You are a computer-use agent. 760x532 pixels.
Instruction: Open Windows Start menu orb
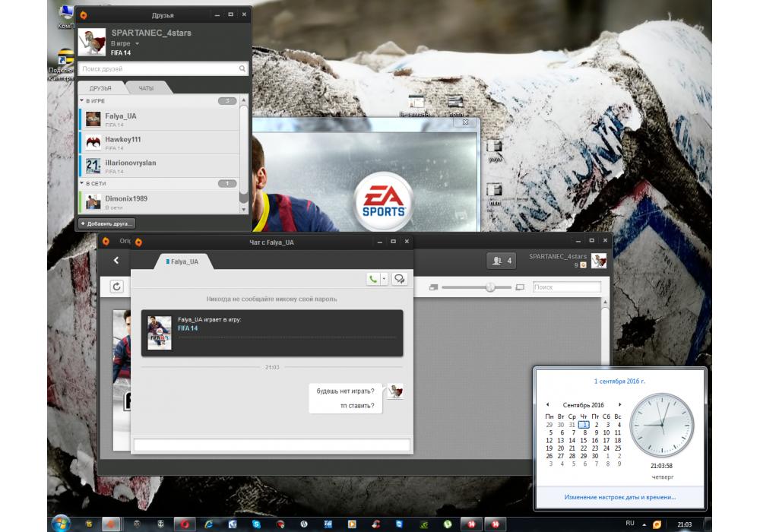60,523
